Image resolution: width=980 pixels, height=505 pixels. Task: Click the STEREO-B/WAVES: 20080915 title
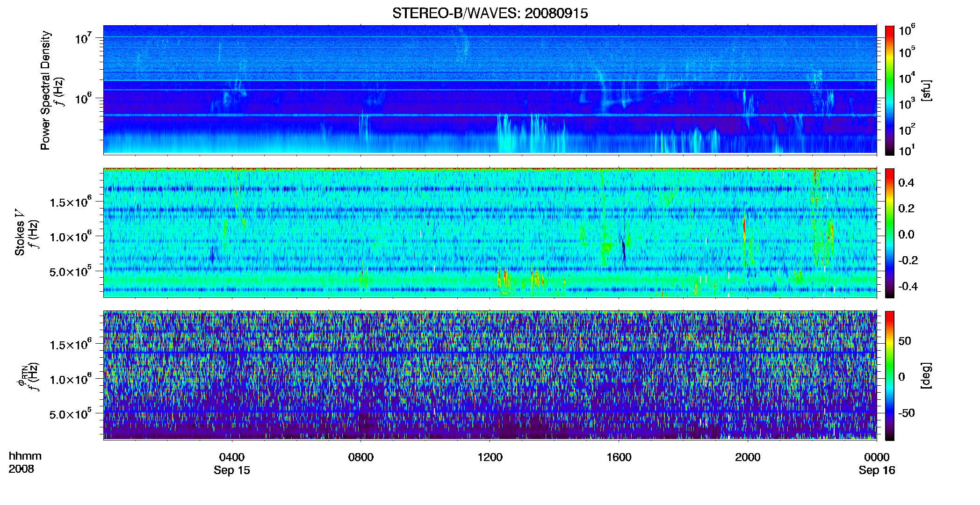point(490,13)
